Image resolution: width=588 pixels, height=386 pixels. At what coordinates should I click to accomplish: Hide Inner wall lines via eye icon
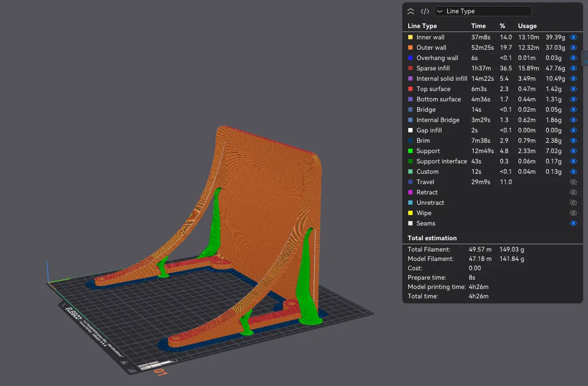(x=573, y=37)
